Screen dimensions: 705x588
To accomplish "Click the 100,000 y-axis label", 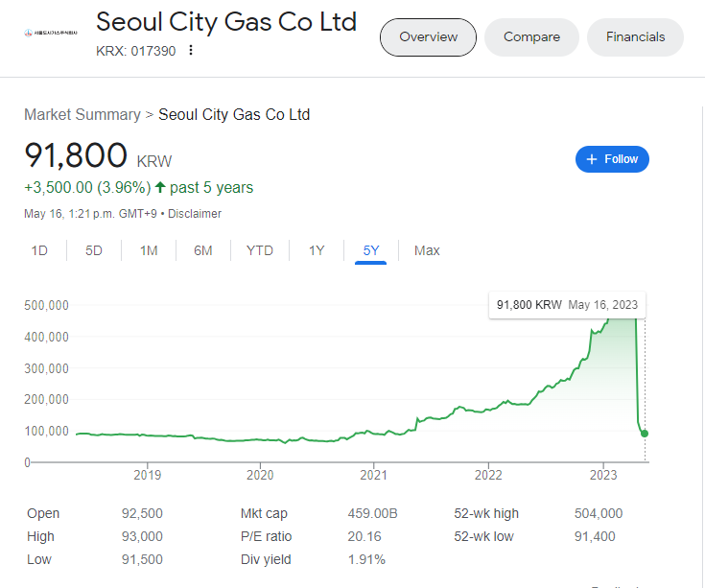I will [46, 431].
